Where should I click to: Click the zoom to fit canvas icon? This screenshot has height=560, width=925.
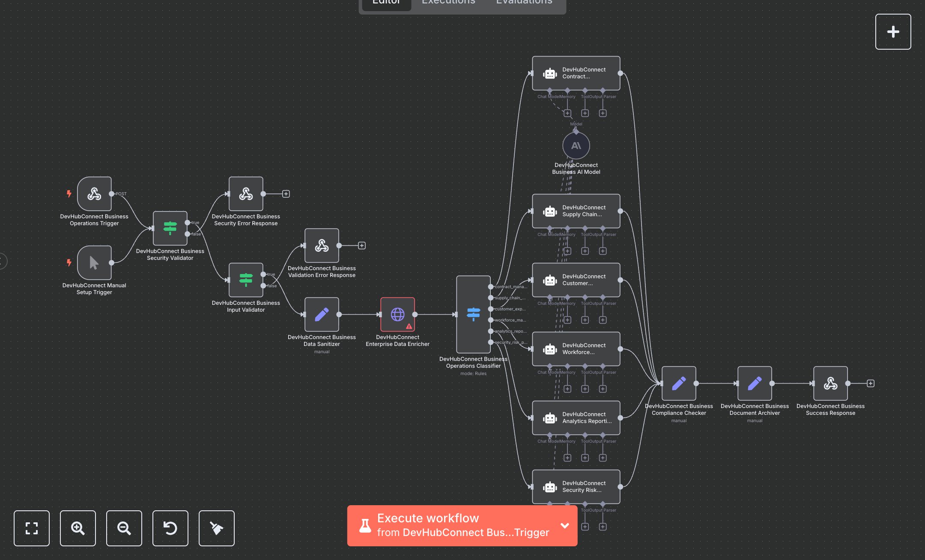(32, 528)
